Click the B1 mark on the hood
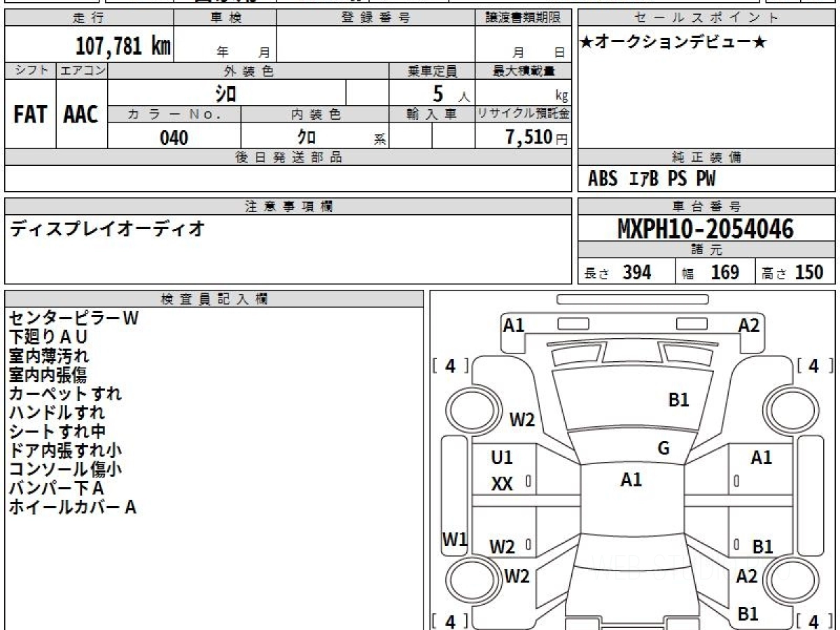The width and height of the screenshot is (840, 630). [x=678, y=400]
